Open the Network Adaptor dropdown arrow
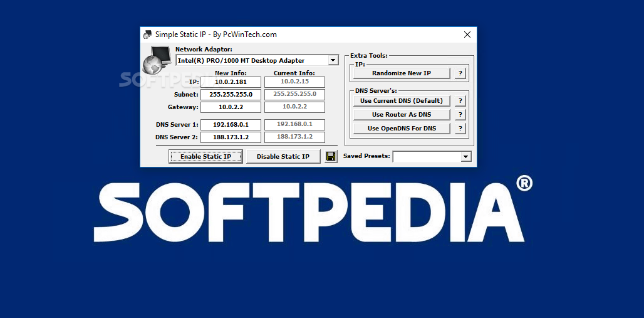The height and width of the screenshot is (318, 644). pos(333,60)
